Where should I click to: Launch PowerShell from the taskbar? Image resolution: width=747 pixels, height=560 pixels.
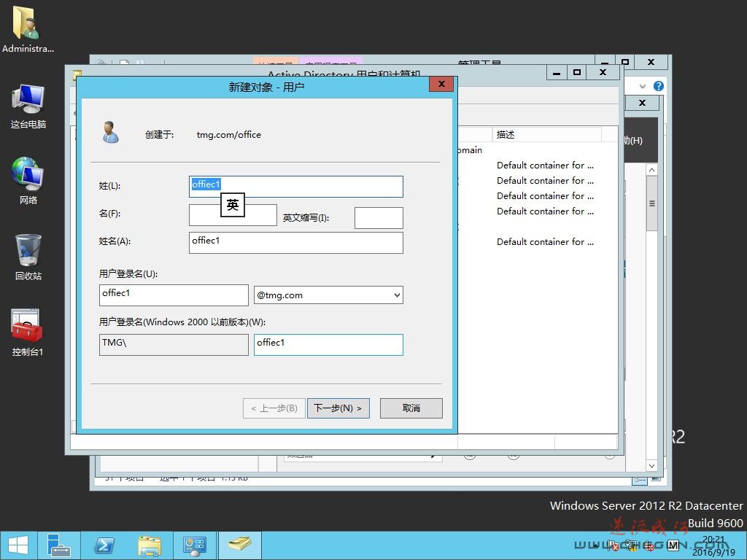point(104,545)
